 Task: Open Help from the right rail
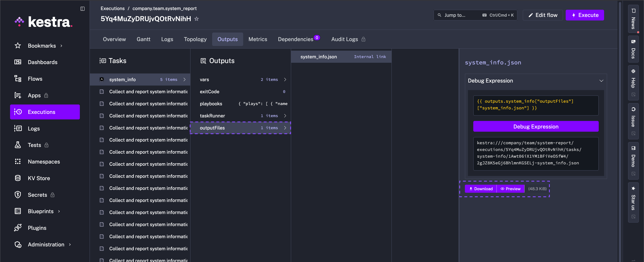pyautogui.click(x=633, y=83)
